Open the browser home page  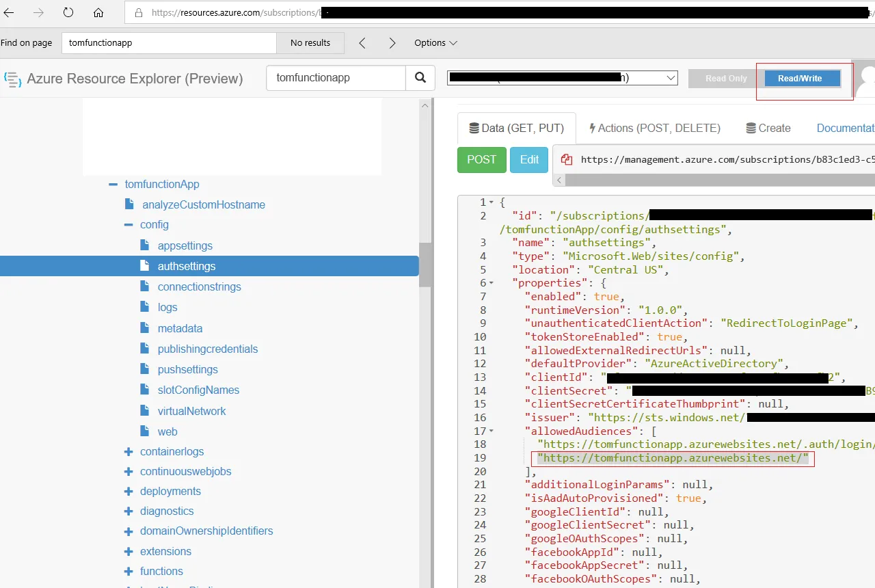coord(98,12)
